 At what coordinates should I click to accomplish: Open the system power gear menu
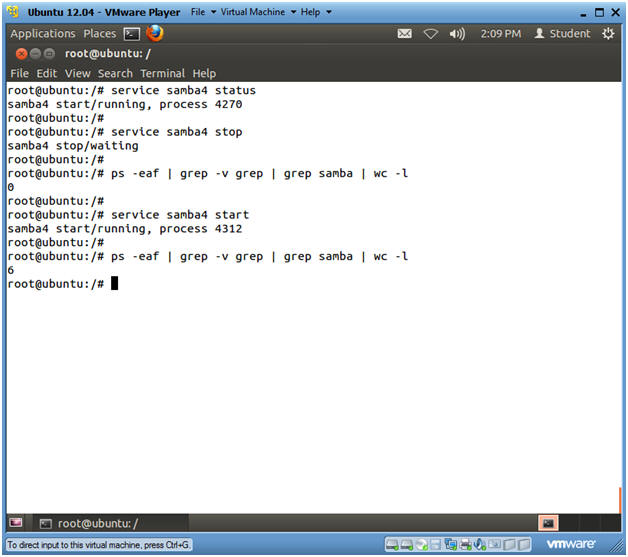(608, 34)
